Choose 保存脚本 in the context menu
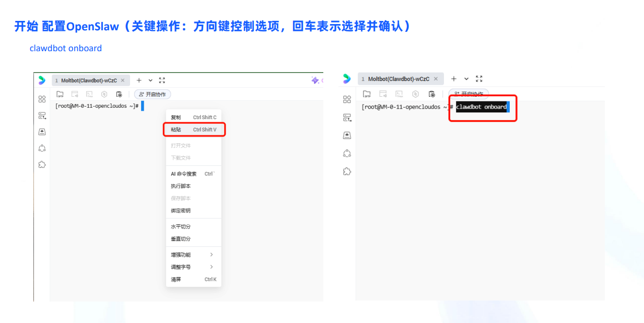 click(194, 198)
